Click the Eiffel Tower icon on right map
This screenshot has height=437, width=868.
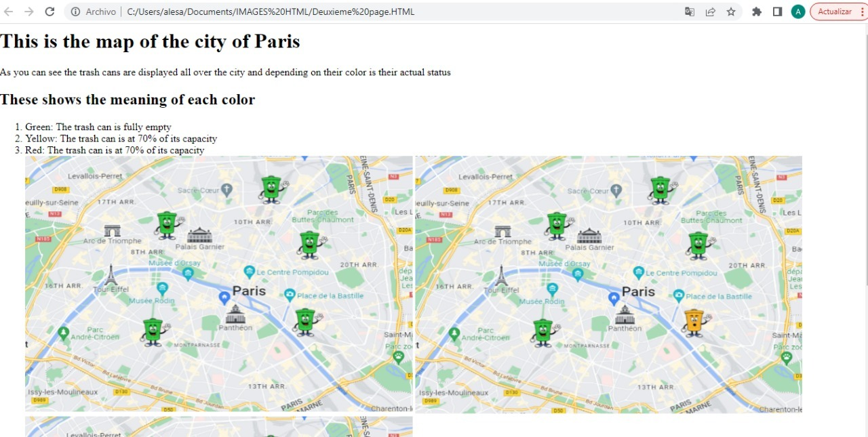point(500,276)
